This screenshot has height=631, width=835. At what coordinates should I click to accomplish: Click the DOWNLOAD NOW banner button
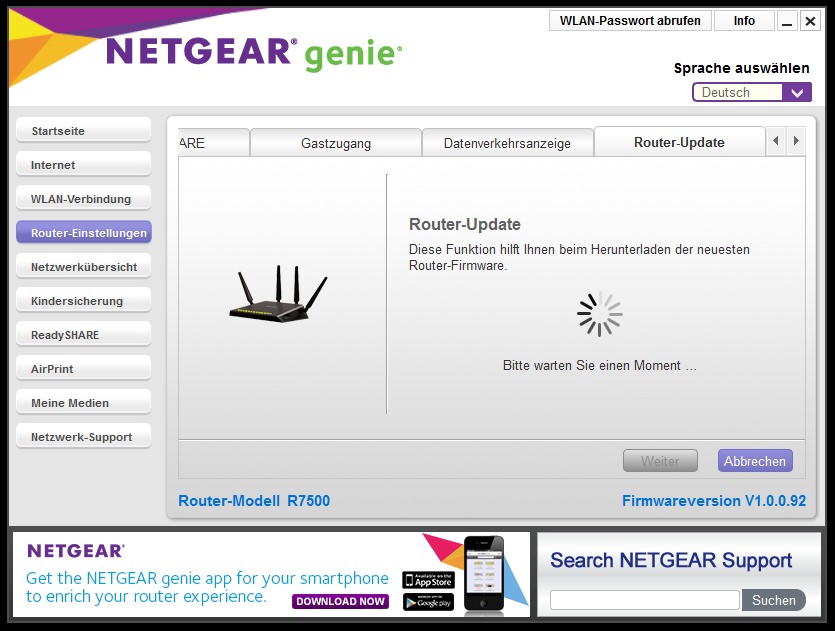click(x=340, y=601)
